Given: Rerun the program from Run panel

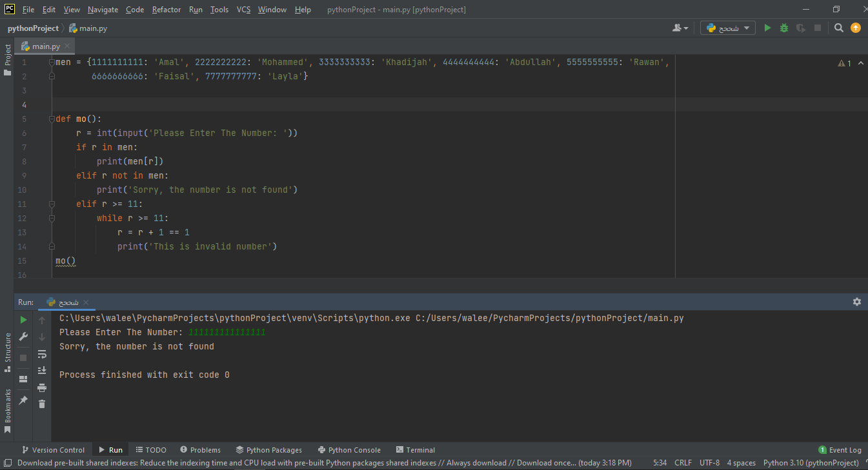Looking at the screenshot, I should click(x=24, y=320).
